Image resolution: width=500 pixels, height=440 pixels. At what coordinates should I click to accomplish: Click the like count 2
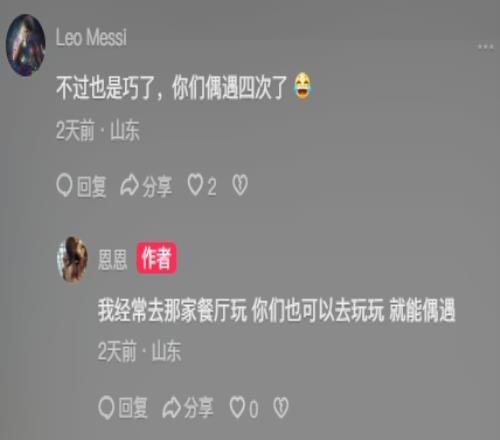[x=212, y=187]
